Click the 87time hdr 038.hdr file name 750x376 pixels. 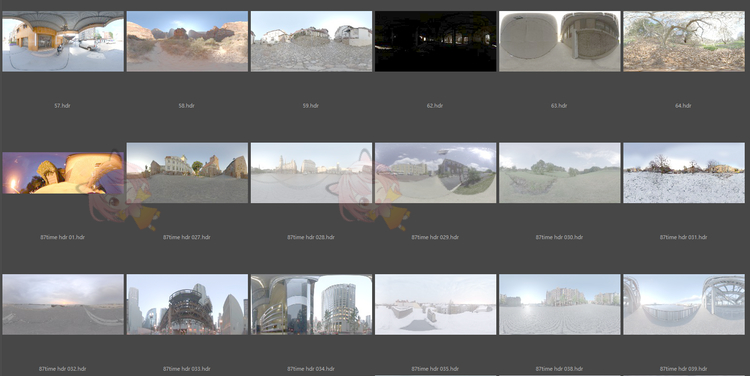[559, 369]
